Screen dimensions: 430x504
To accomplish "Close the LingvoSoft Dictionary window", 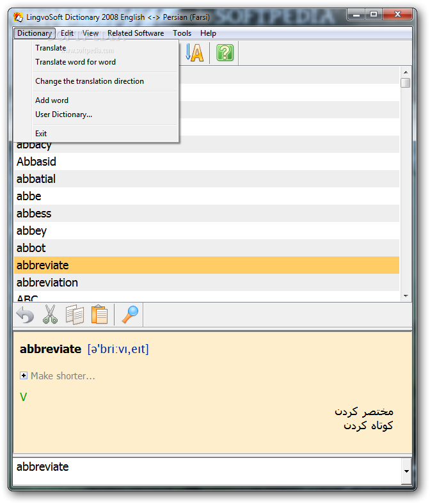I will pos(397,15).
